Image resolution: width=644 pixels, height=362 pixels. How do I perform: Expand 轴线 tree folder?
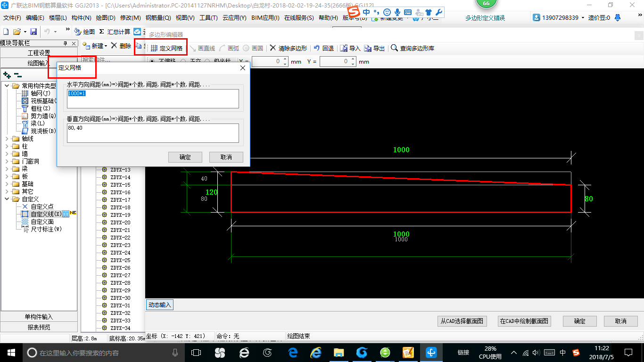(x=7, y=139)
